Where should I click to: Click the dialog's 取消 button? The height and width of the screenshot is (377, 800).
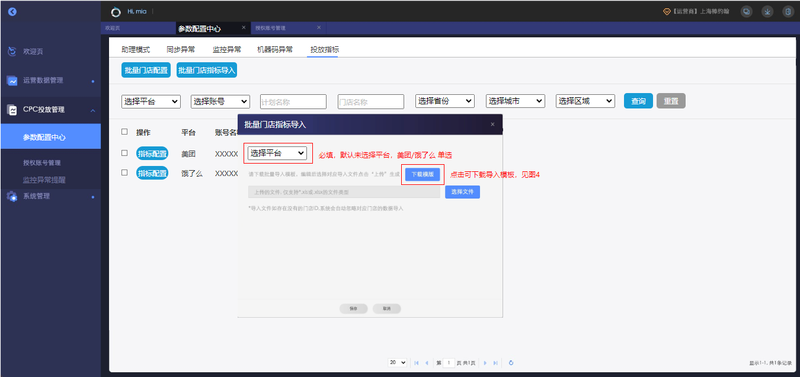point(387,309)
